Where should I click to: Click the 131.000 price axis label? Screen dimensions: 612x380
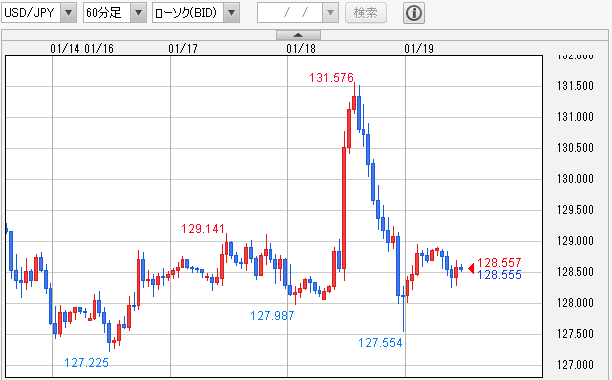tap(575, 117)
